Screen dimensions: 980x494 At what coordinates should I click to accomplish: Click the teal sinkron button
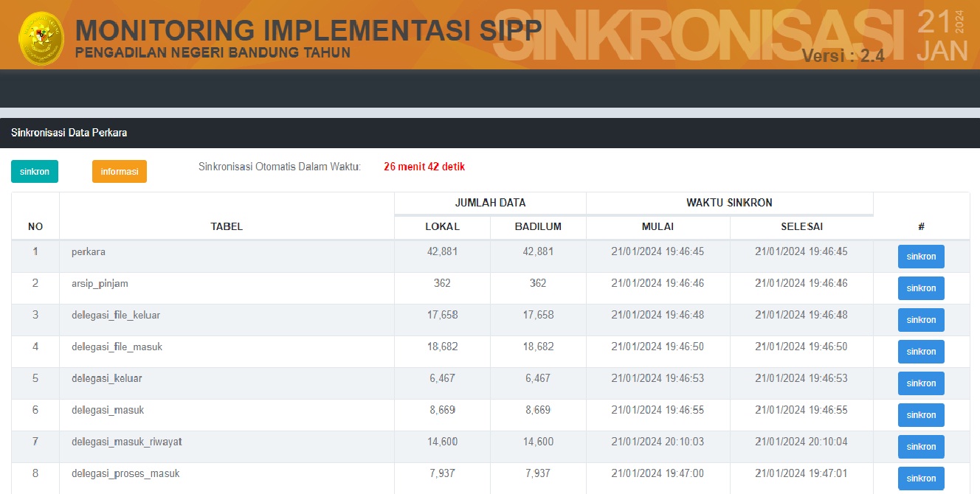[x=35, y=172]
